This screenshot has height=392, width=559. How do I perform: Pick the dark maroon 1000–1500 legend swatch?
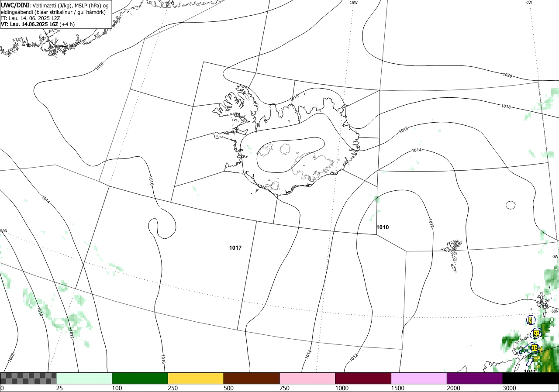click(363, 378)
